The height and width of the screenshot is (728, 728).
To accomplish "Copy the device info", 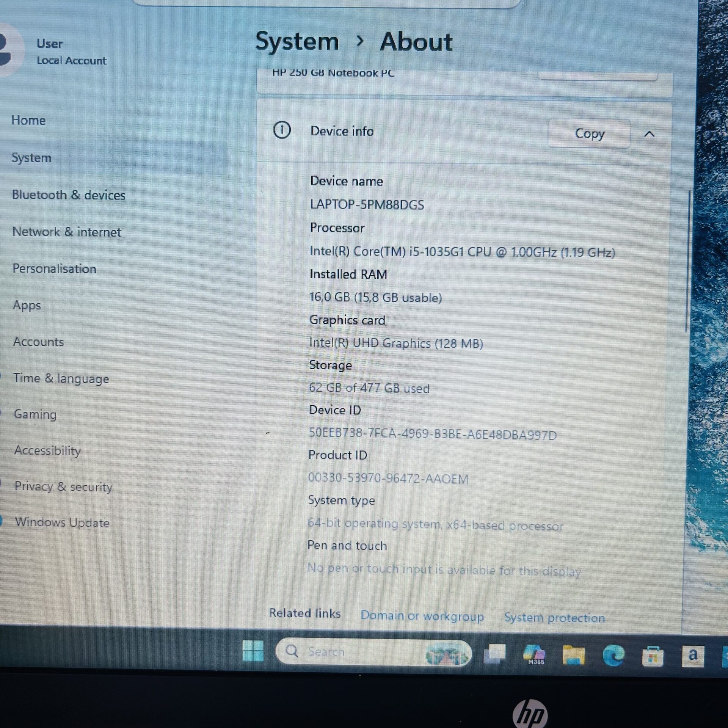I will 589,133.
